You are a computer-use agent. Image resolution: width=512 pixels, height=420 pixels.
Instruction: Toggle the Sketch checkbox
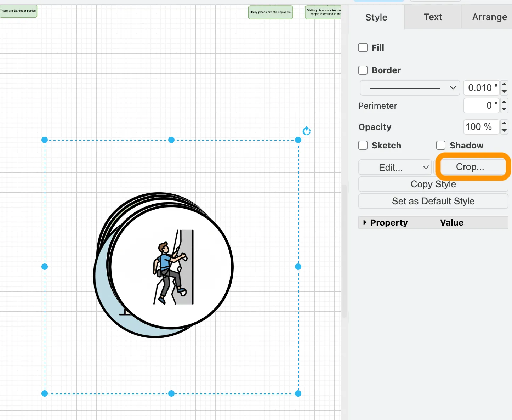coord(363,145)
